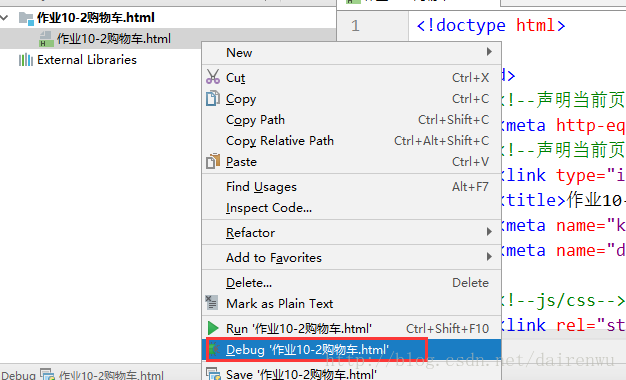
Task: Click the Mark as Plain Text icon
Action: 212,303
